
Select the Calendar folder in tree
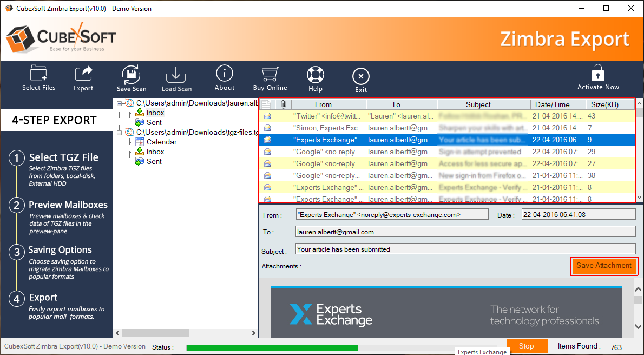tap(161, 142)
